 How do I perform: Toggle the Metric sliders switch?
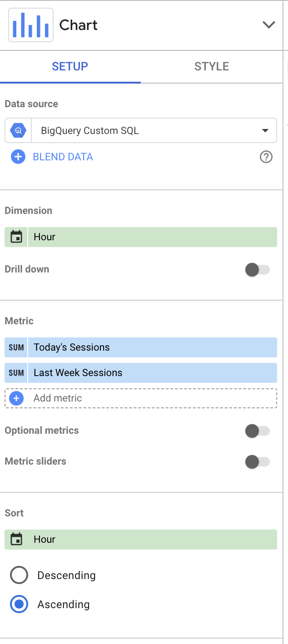point(257,462)
